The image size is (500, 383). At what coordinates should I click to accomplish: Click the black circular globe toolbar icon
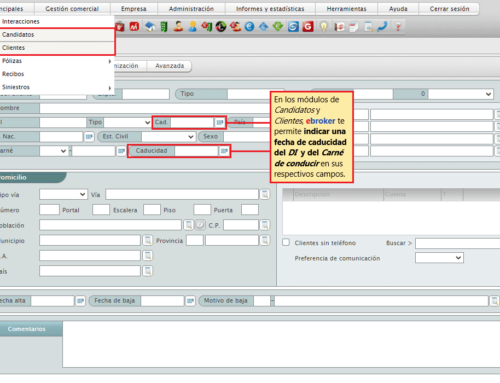[x=221, y=27]
